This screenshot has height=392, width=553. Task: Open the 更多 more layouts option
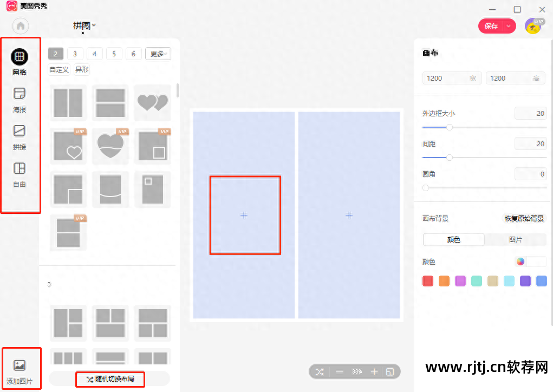coord(158,54)
